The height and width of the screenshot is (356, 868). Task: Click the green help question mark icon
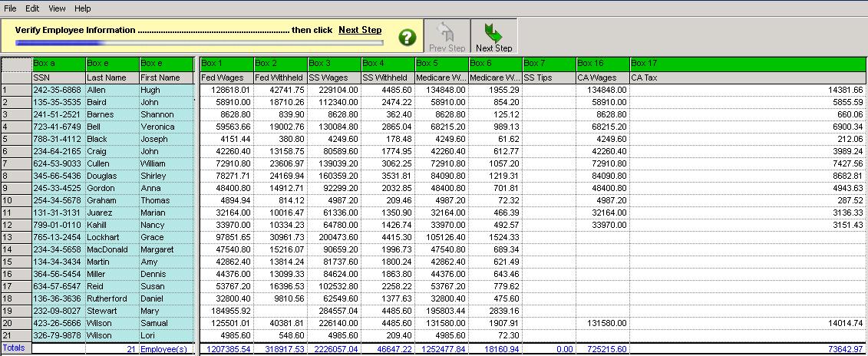(x=408, y=37)
